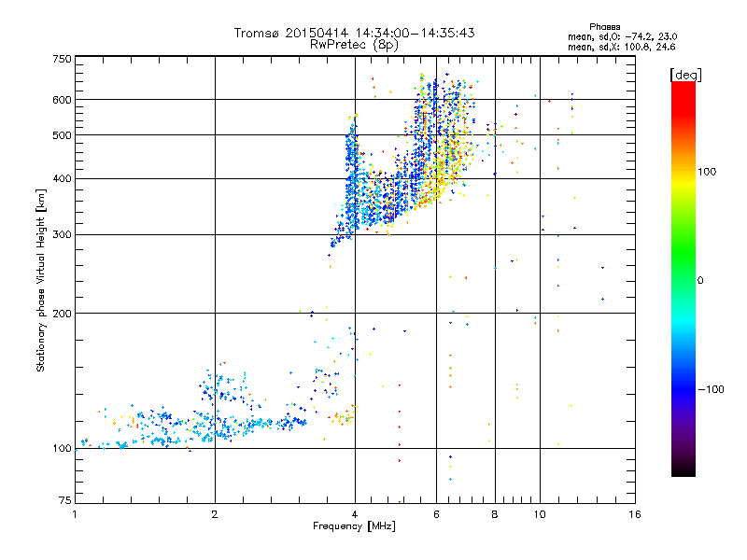Click y-axis tick label '400'
Image resolution: width=747 pixels, height=560 pixels.
point(62,179)
